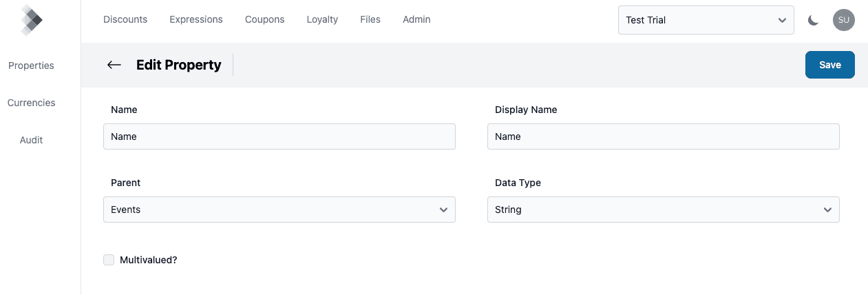Open the Expressions menu item

pyautogui.click(x=196, y=19)
